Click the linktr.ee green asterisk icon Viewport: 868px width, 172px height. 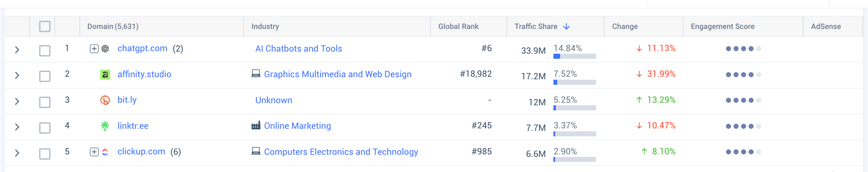point(105,126)
